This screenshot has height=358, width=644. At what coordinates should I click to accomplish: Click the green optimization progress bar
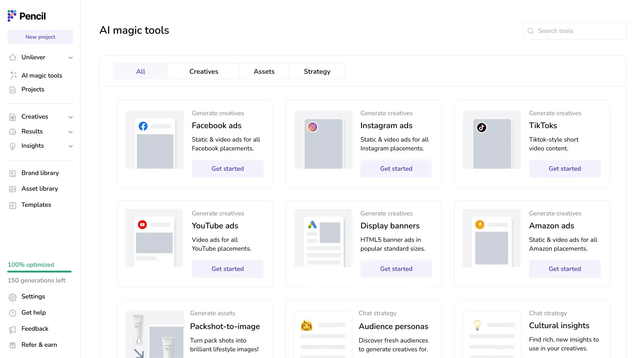(39, 272)
